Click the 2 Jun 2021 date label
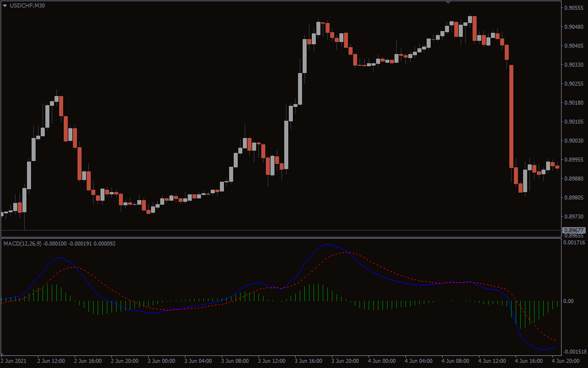 click(x=14, y=361)
